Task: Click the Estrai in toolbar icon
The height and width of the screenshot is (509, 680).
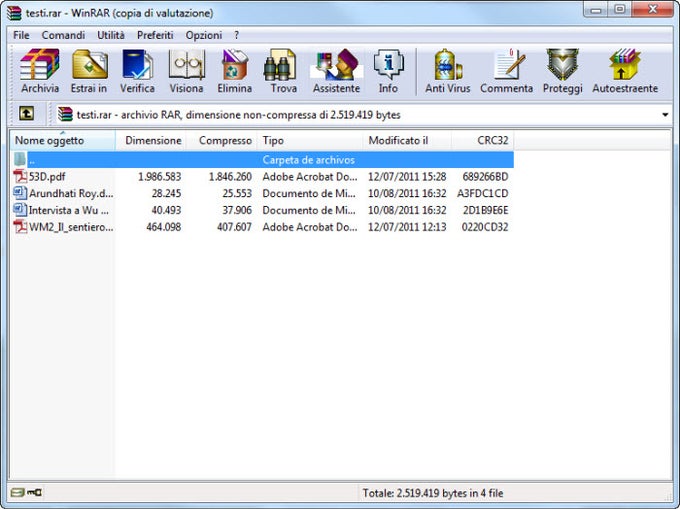Action: [89, 65]
